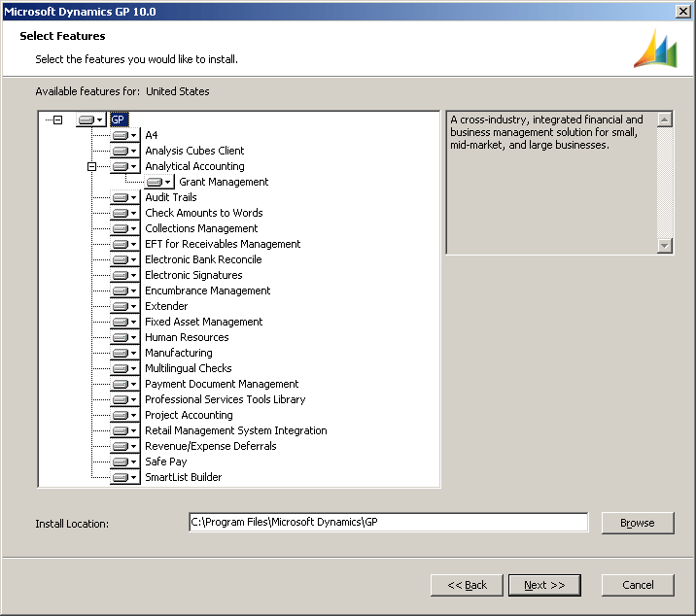Image resolution: width=696 pixels, height=616 pixels.
Task: Open feature icon dropdown beside Encumbrance Management
Action: click(125, 291)
